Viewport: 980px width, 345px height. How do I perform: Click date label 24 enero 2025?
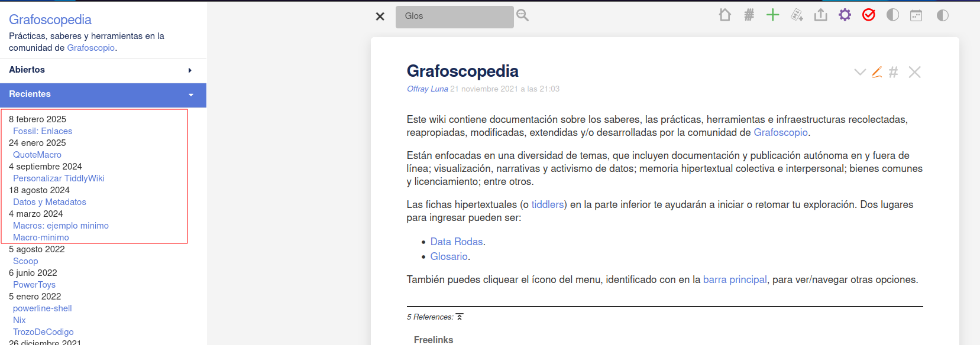(x=37, y=143)
